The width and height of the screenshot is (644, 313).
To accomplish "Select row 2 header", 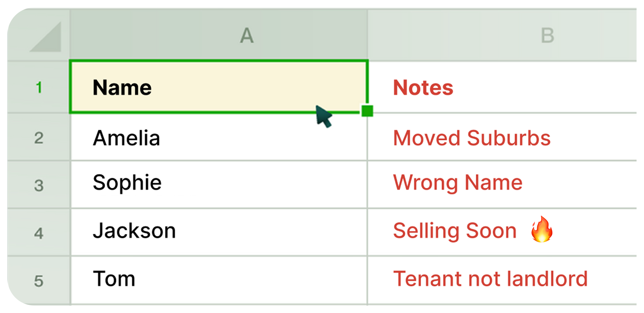I will 39,138.
